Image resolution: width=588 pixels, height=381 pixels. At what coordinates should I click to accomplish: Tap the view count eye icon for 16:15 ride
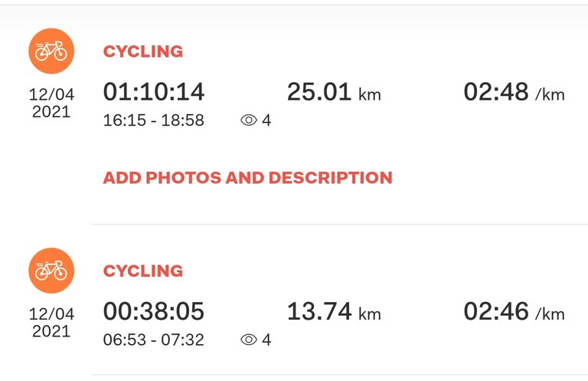[x=249, y=120]
